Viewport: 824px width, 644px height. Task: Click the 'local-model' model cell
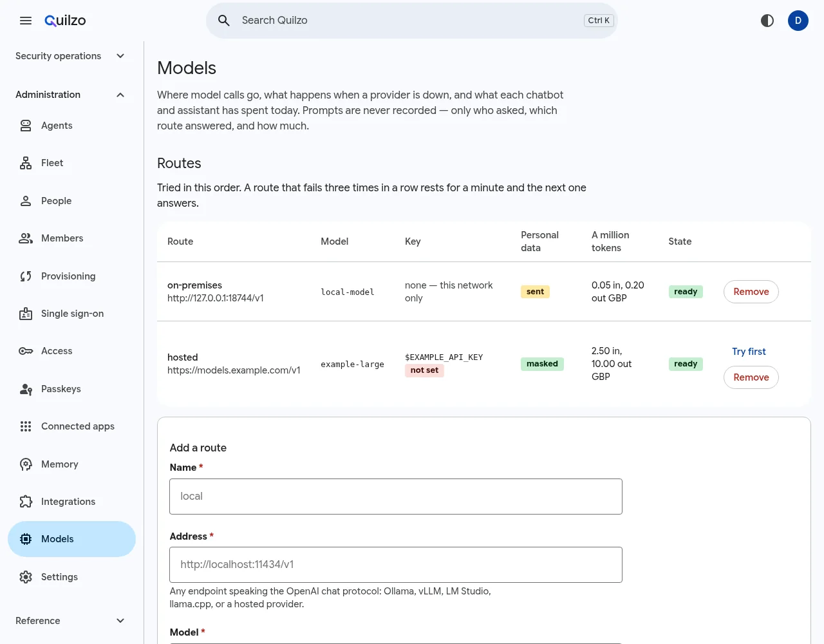coord(348,292)
